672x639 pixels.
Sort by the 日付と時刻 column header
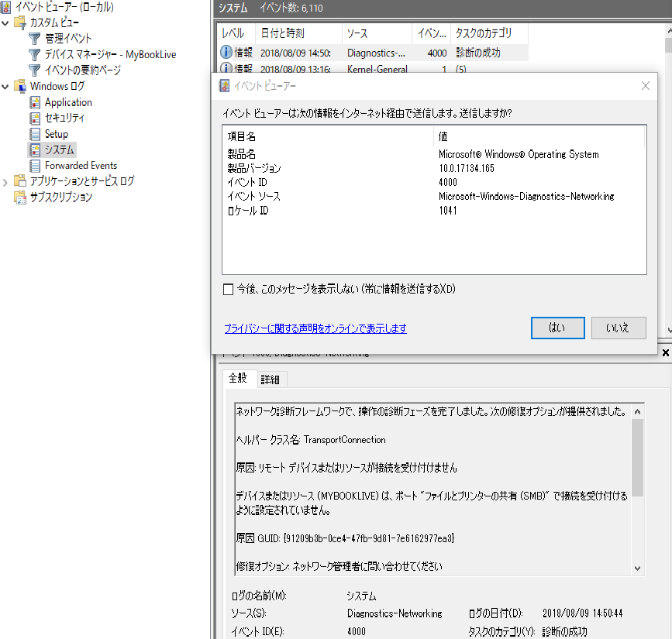[298, 33]
